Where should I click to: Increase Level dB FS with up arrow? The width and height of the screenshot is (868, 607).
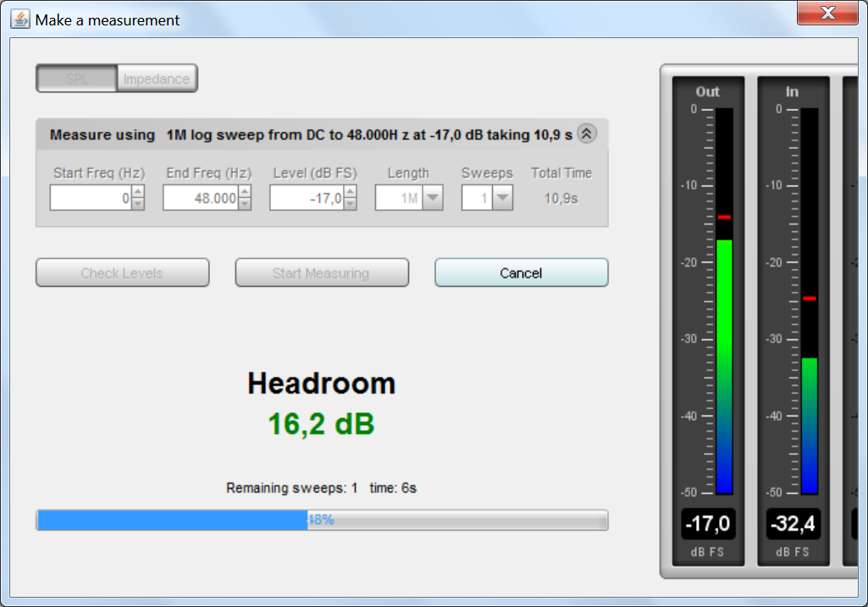(351, 192)
